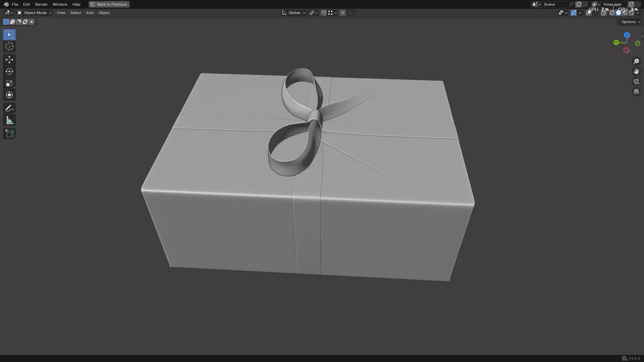
Task: Open selectability and visibility dropdown
Action: point(563,13)
